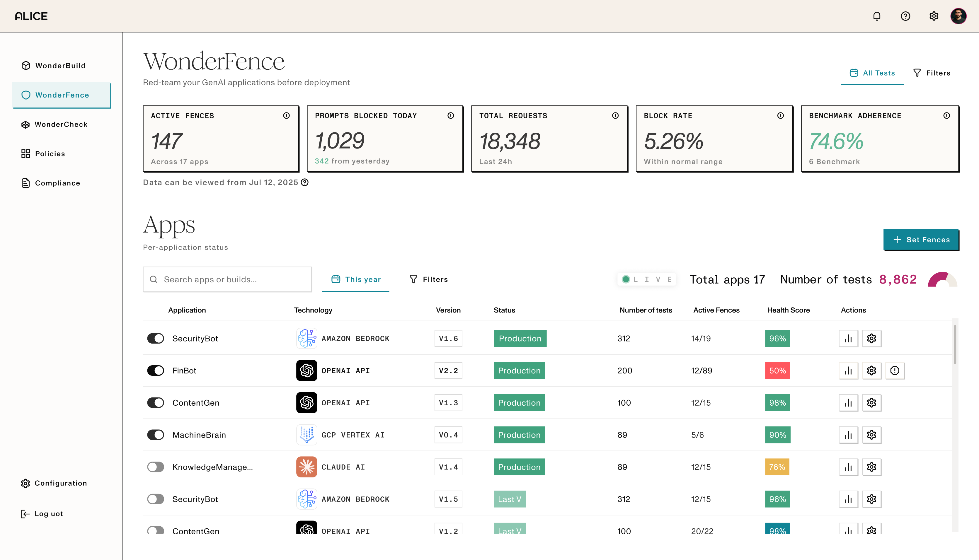
Task: Open the All Tests selector at top
Action: [872, 73]
